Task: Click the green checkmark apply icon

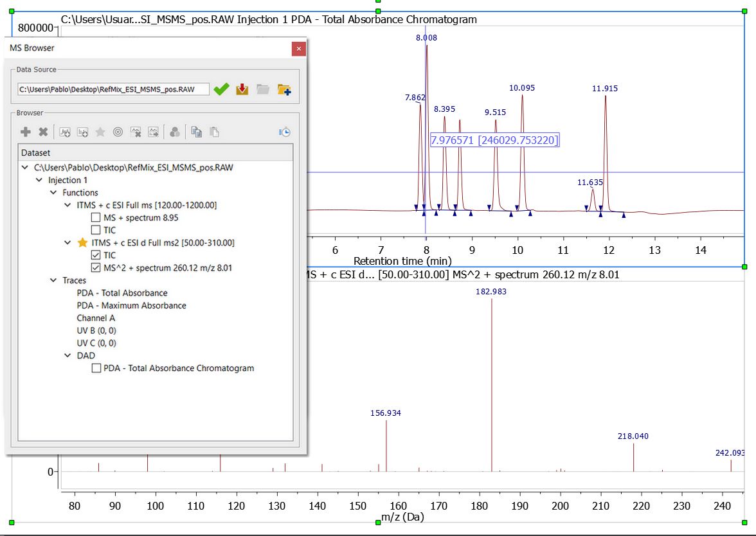Action: pyautogui.click(x=221, y=89)
